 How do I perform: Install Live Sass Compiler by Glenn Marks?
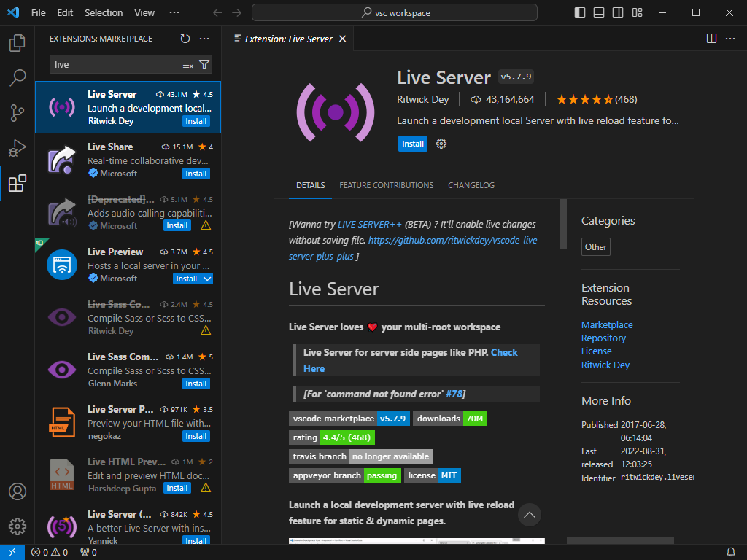[x=196, y=384]
